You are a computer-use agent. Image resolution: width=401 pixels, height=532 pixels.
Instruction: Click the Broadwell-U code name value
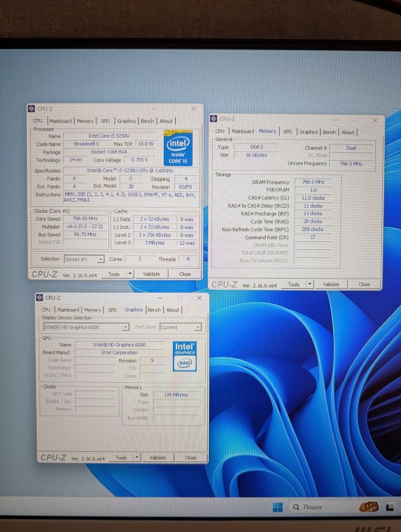87,144
